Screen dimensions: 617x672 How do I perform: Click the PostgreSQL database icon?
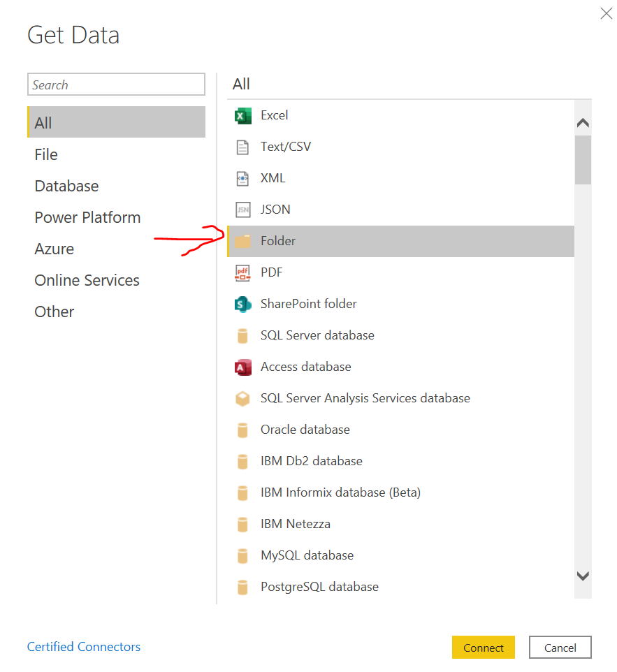(242, 587)
